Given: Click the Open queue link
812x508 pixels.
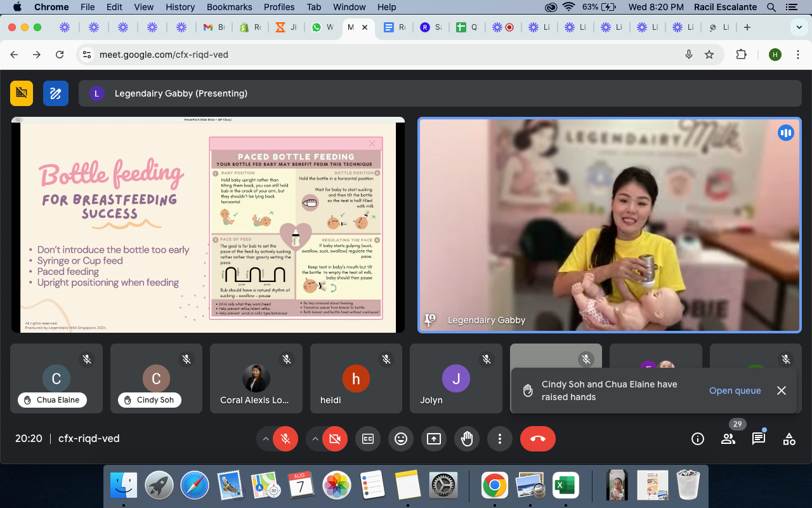Looking at the screenshot, I should 735,391.
